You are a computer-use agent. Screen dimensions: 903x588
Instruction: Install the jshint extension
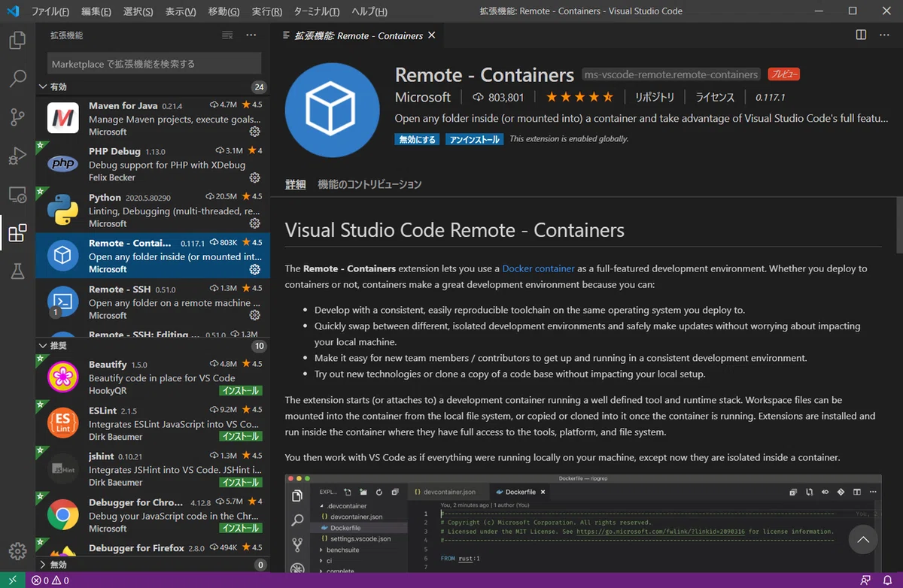[240, 483]
